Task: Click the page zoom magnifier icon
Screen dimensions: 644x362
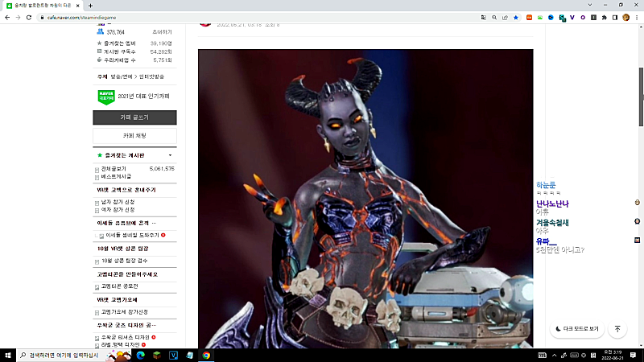Action: [494, 18]
